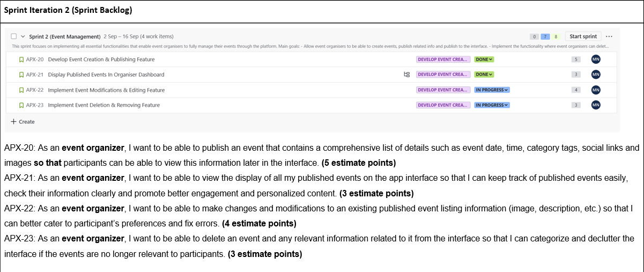Tick the Sprint 2 select-all checkbox
Screen dimensions: 644x272
14,36
